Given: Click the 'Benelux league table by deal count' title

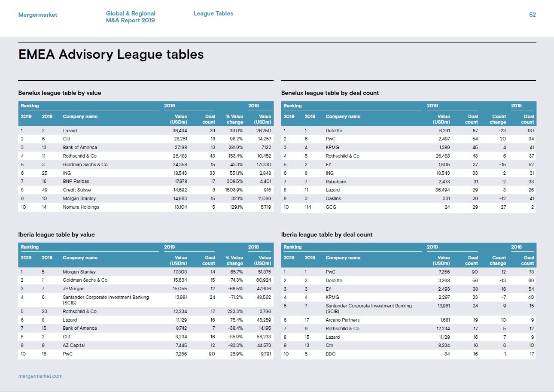Looking at the screenshot, I should 330,93.
